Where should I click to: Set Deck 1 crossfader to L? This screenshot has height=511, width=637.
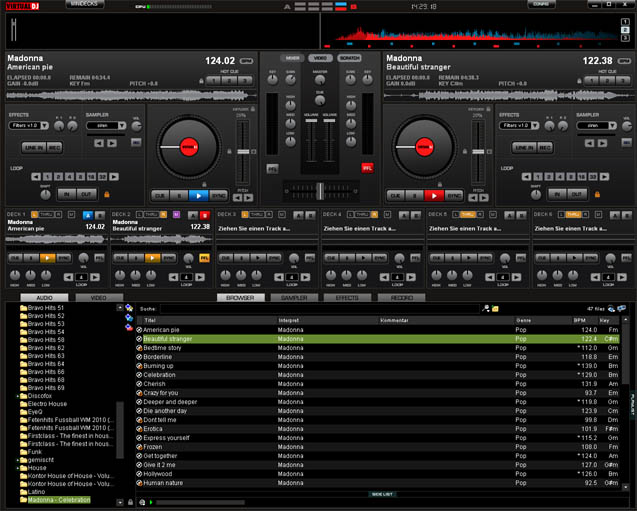[35, 214]
